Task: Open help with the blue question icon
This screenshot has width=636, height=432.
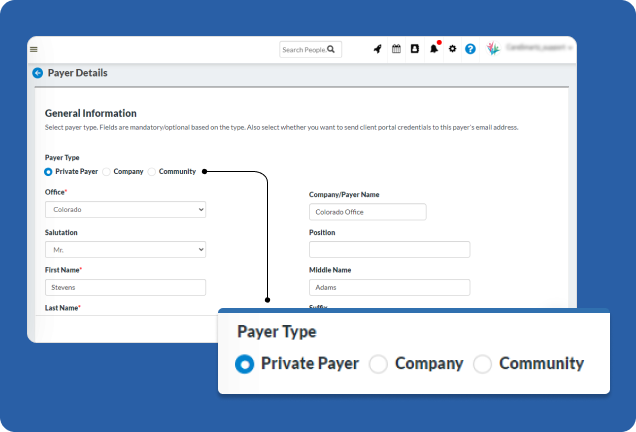Action: 470,49
